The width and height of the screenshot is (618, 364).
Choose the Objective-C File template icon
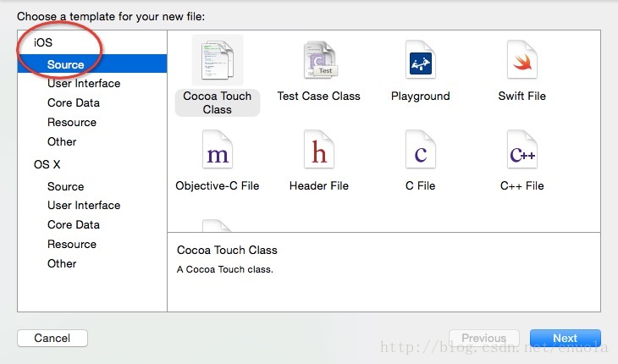[218, 150]
